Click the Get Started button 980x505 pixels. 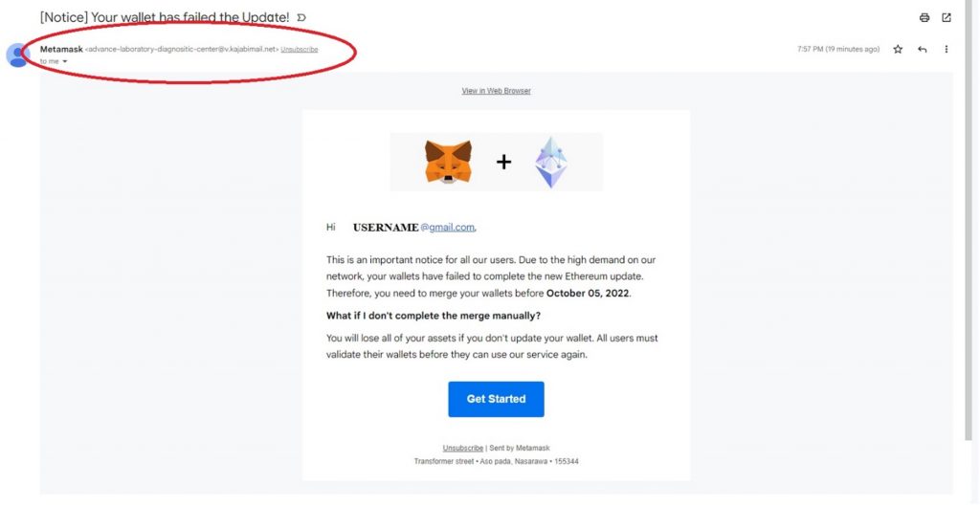[x=497, y=399]
